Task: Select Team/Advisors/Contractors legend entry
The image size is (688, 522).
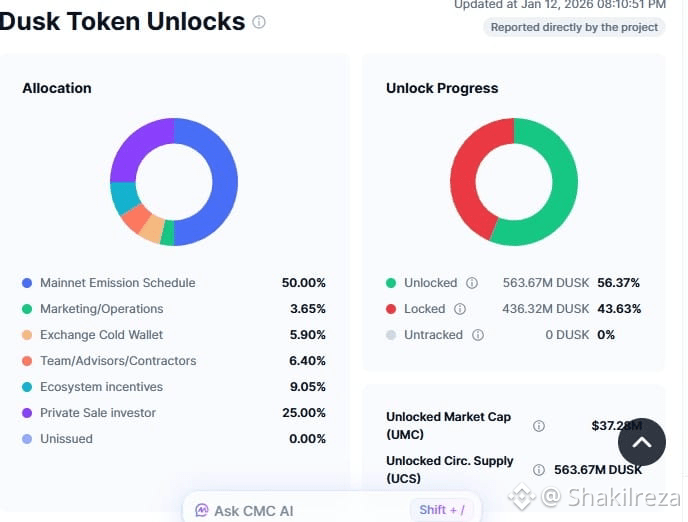Action: click(118, 361)
